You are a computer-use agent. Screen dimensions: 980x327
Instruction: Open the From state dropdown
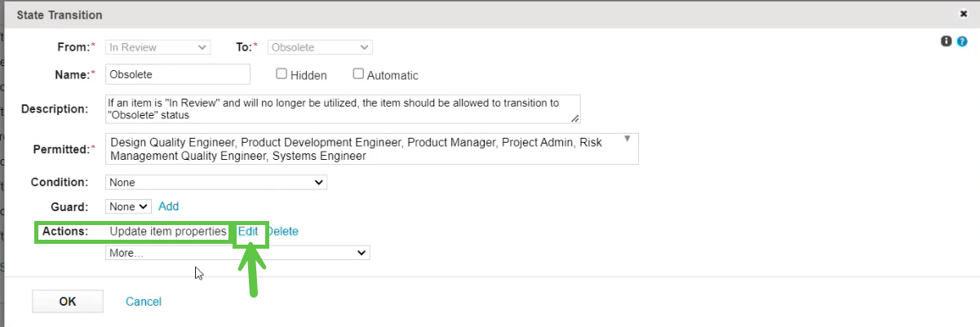coord(157,48)
